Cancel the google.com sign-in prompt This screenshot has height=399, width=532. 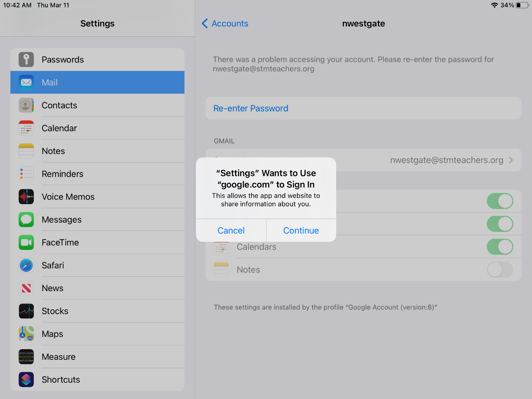(231, 231)
